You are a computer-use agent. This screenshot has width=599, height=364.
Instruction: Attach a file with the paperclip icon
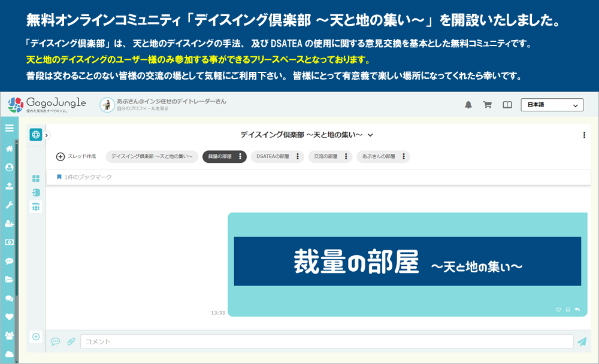[71, 341]
